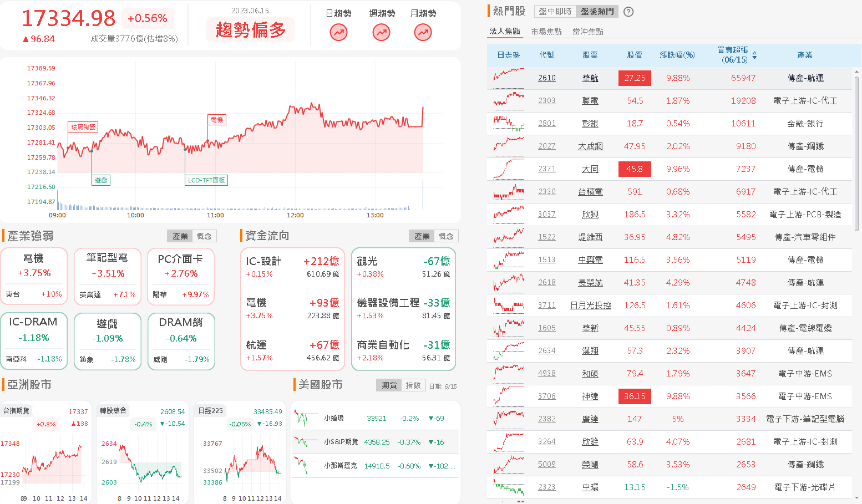
Task: Open the 法人焦點 tab
Action: (x=505, y=32)
